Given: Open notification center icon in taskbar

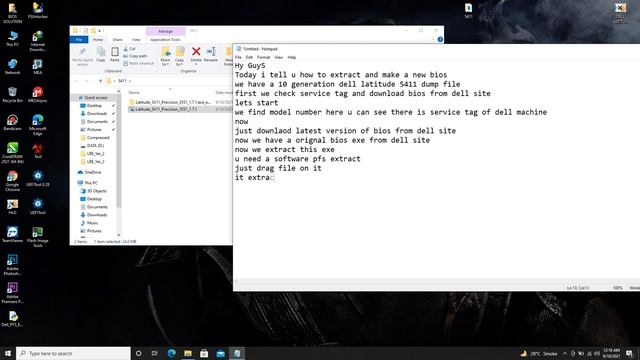Looking at the screenshot, I should click(x=629, y=353).
